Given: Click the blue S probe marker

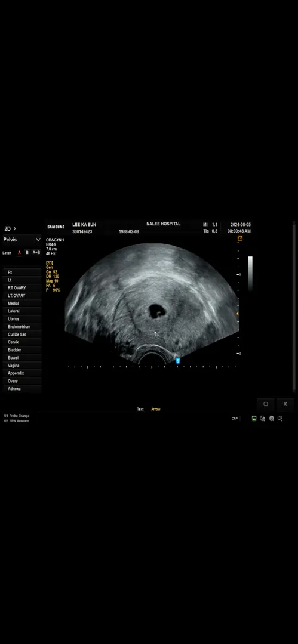Looking at the screenshot, I should click(x=178, y=361).
